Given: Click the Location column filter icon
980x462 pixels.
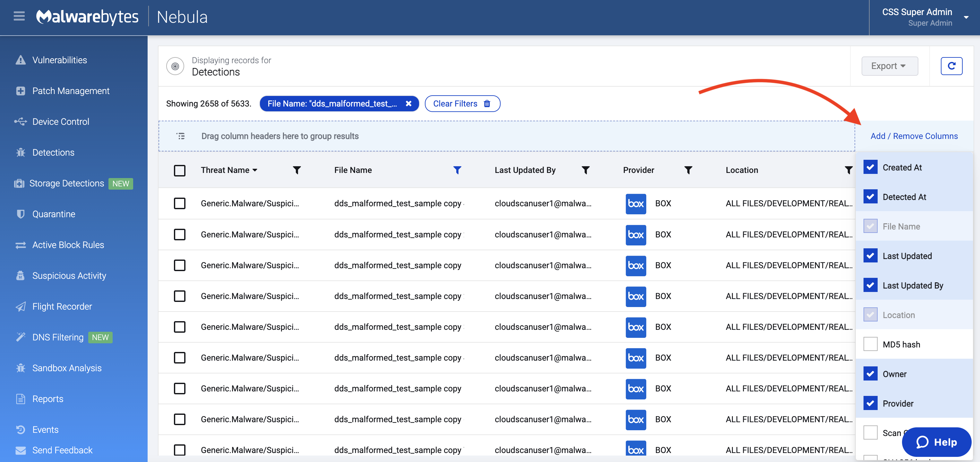Looking at the screenshot, I should click(x=848, y=170).
